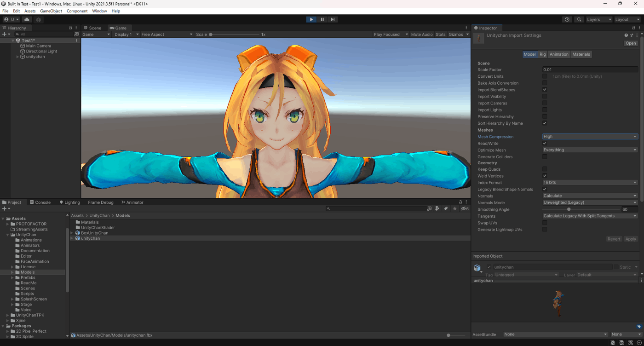Open the Undo History icon
The image size is (644, 346).
[567, 20]
